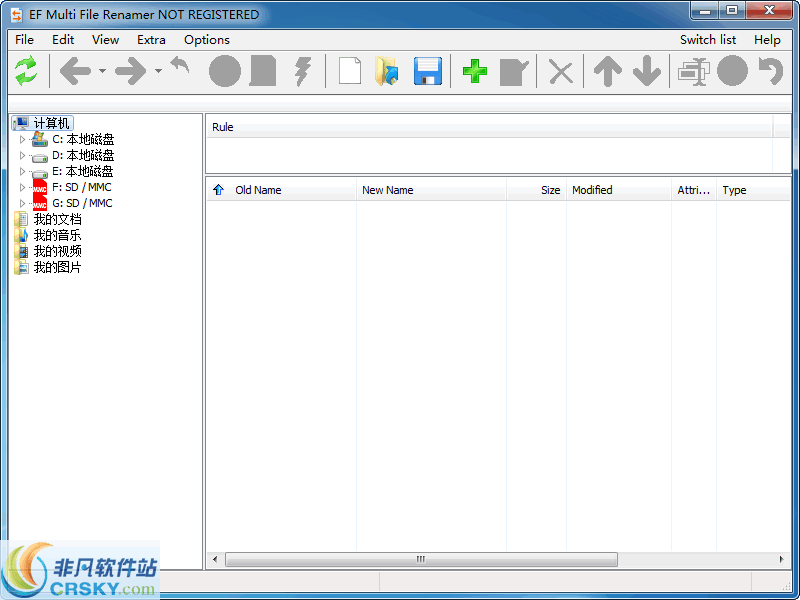The width and height of the screenshot is (800, 600).
Task: Save with the blue floppy disk icon
Action: point(428,71)
